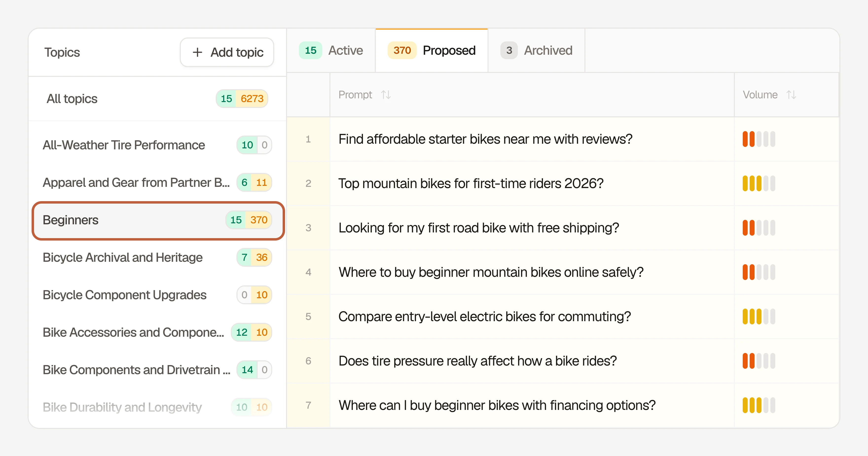868x456 pixels.
Task: Click prompt 'Where can I buy beginner bikes with financing'
Action: point(497,405)
